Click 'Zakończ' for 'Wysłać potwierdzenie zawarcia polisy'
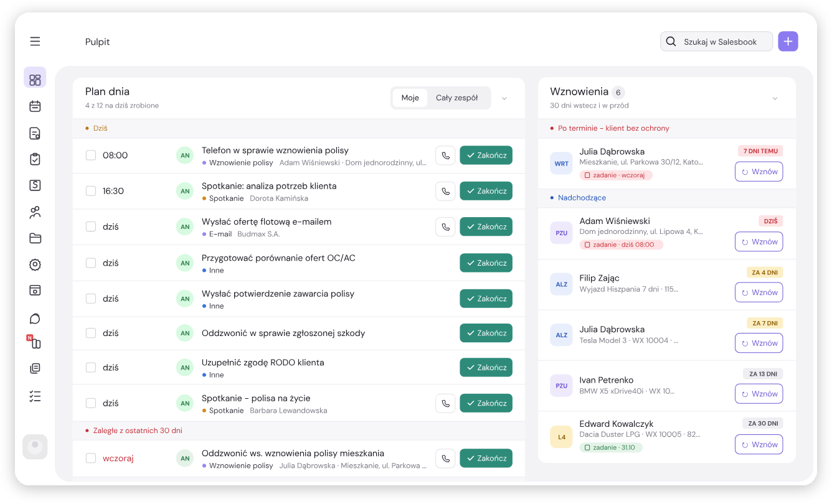Viewport: 832px width, 504px height. (x=486, y=299)
